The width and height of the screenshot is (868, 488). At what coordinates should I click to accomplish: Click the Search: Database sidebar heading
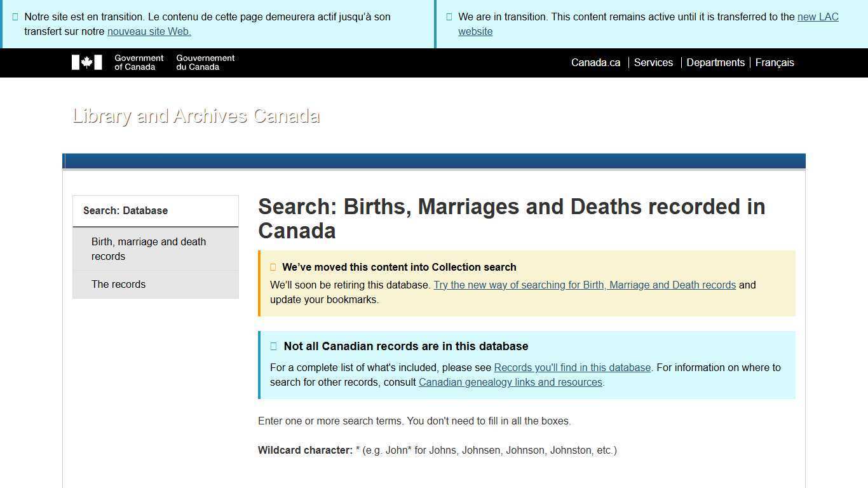(x=125, y=210)
